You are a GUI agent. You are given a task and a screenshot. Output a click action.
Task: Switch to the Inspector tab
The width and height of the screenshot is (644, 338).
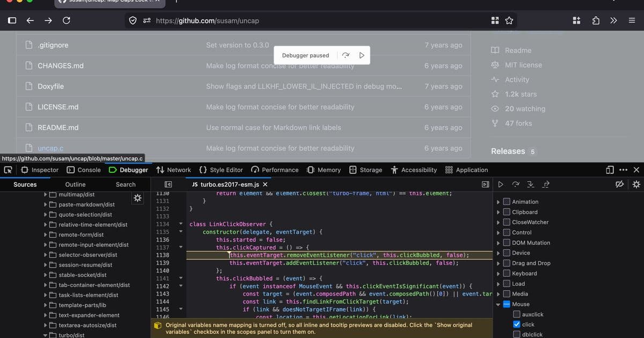tap(40, 170)
